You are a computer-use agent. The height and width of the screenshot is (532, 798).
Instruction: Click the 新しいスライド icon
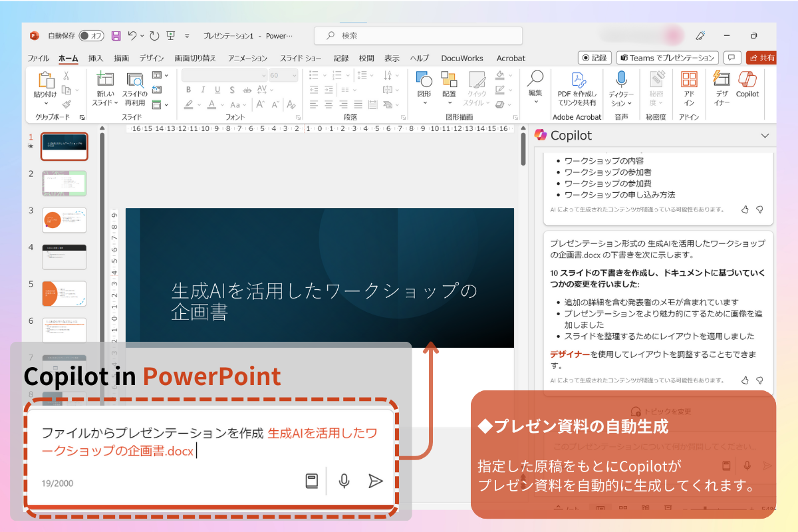(x=105, y=80)
